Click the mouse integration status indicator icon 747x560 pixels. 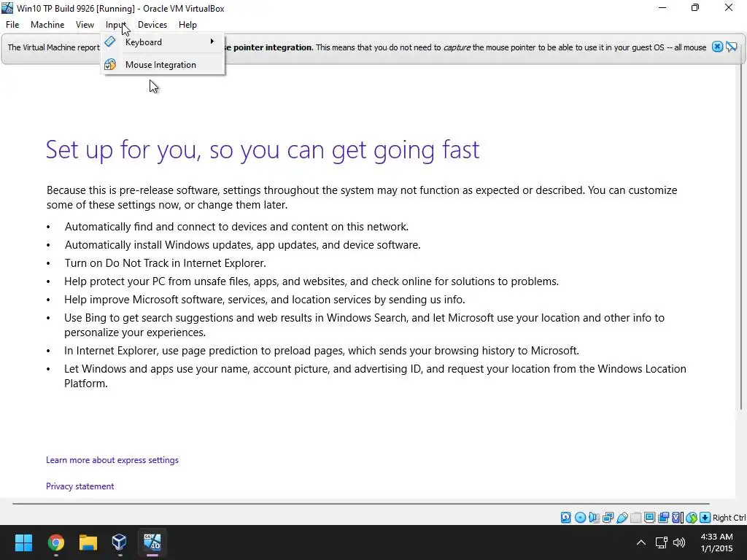pos(692,518)
